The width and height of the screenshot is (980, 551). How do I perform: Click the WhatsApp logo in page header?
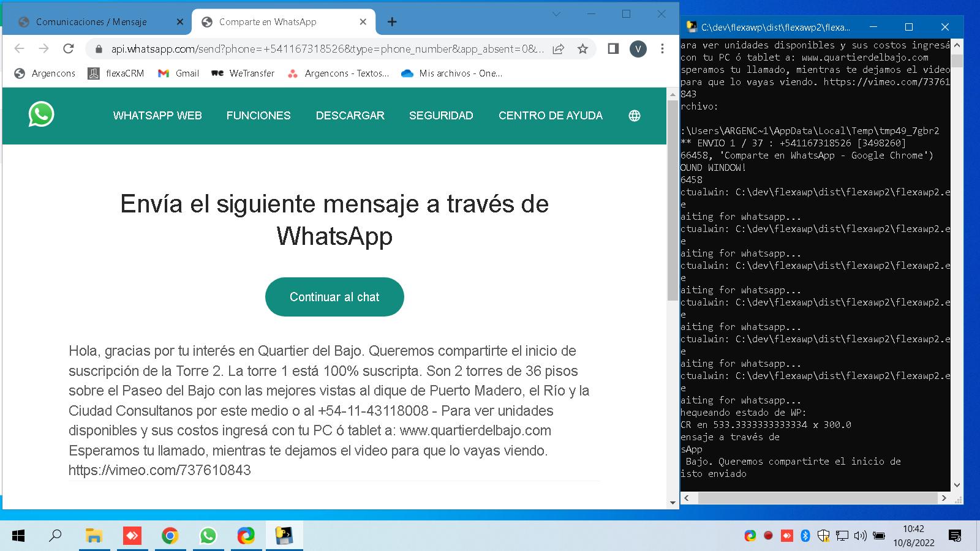pyautogui.click(x=41, y=114)
